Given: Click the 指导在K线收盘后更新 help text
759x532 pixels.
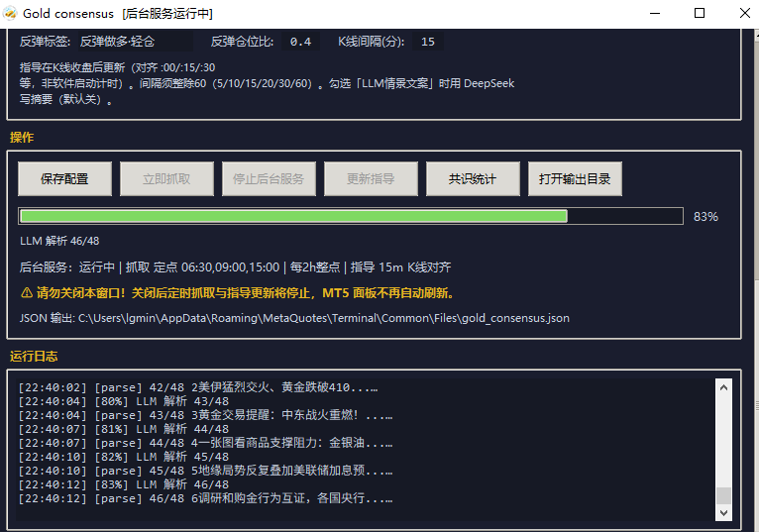Looking at the screenshot, I should click(267, 83).
